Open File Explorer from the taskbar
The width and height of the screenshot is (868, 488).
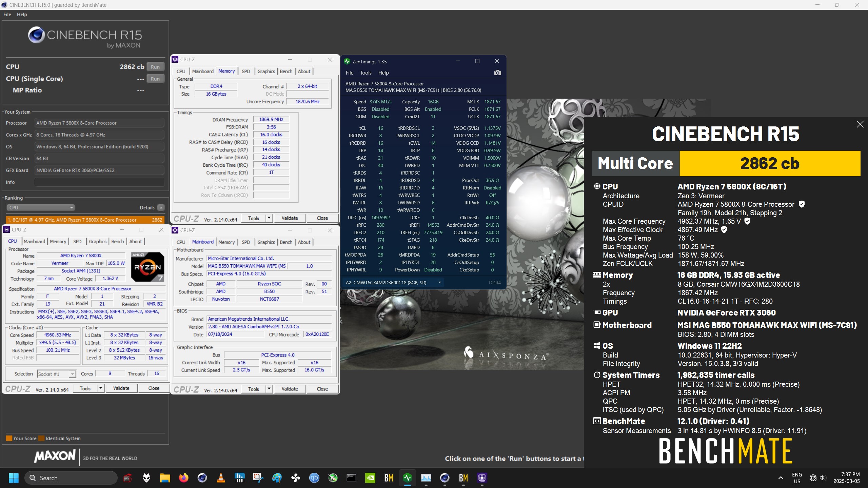tap(165, 478)
